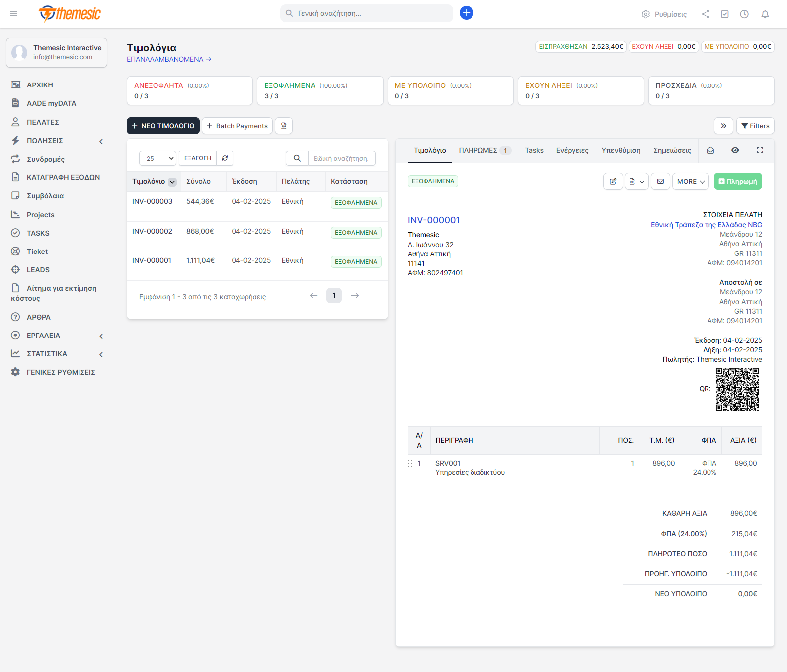Filter by ΠΡΟΣΧΕΔΙΑ status card
This screenshot has height=672, width=787.
711,90
